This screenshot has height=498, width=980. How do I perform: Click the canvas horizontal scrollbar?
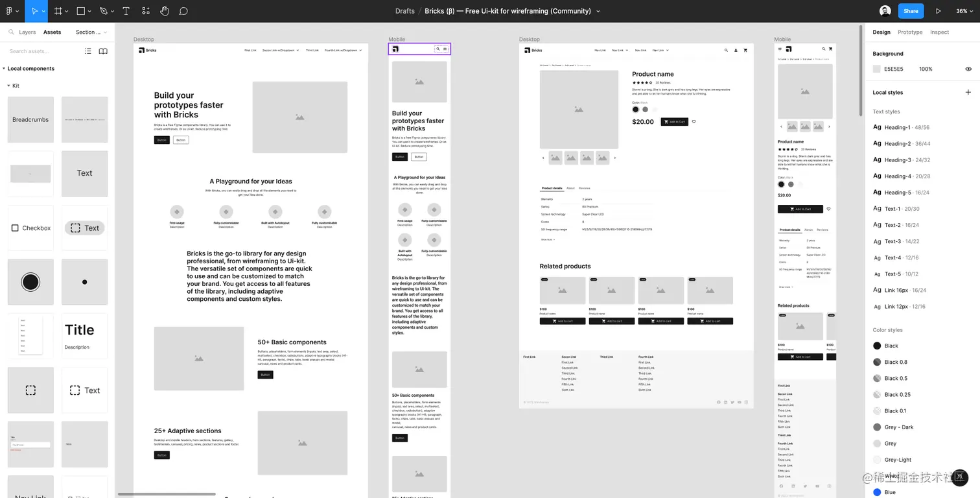(x=167, y=494)
